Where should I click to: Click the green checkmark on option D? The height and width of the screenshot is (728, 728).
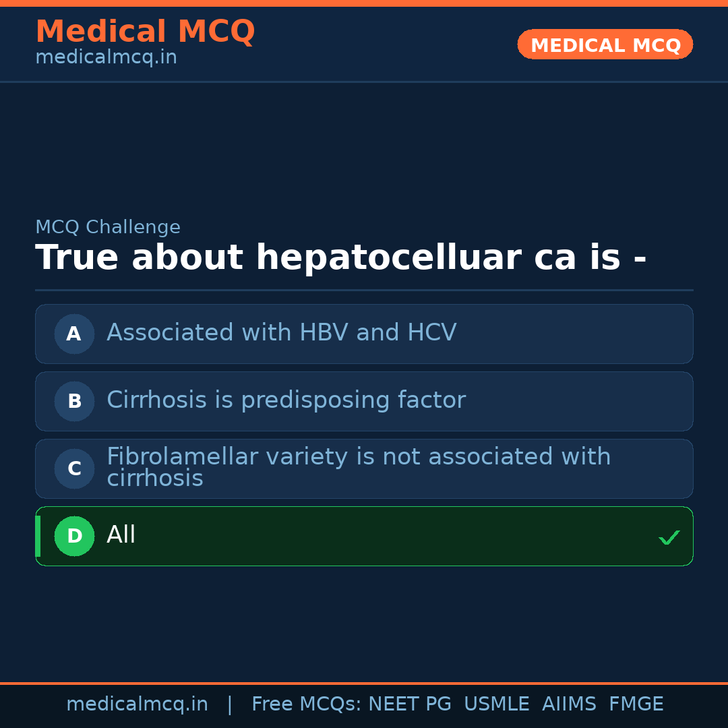669,537
